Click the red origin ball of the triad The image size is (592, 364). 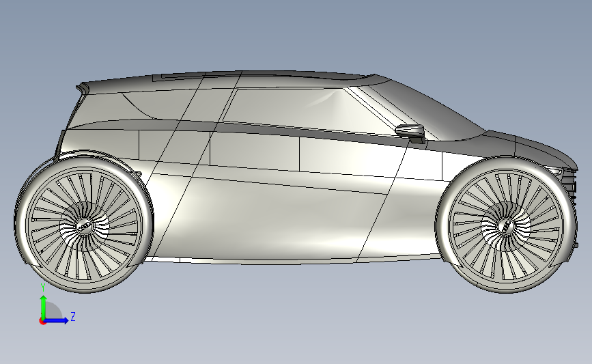pos(42,322)
